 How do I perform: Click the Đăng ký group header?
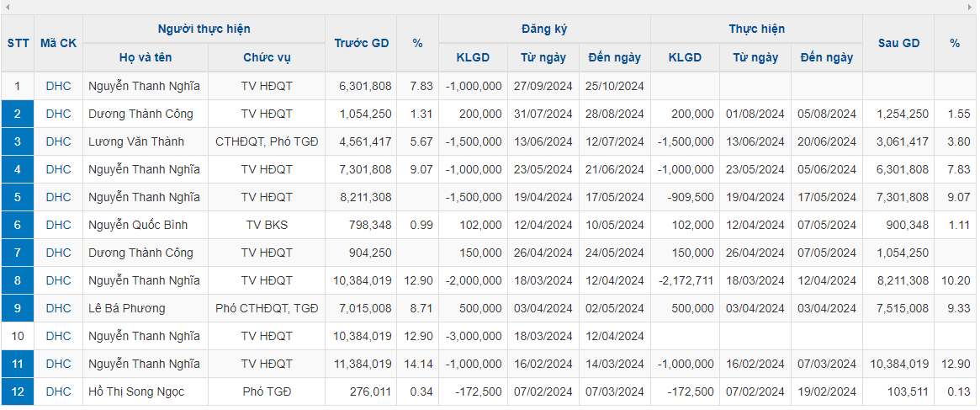pos(544,29)
